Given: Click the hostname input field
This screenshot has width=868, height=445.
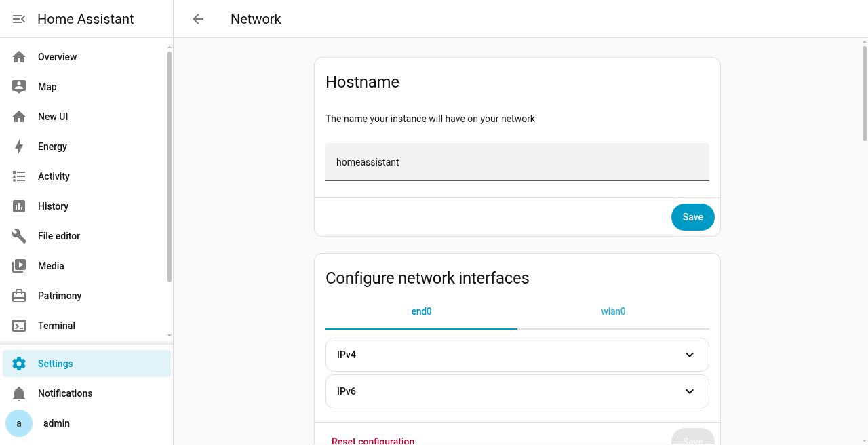Looking at the screenshot, I should tap(517, 162).
